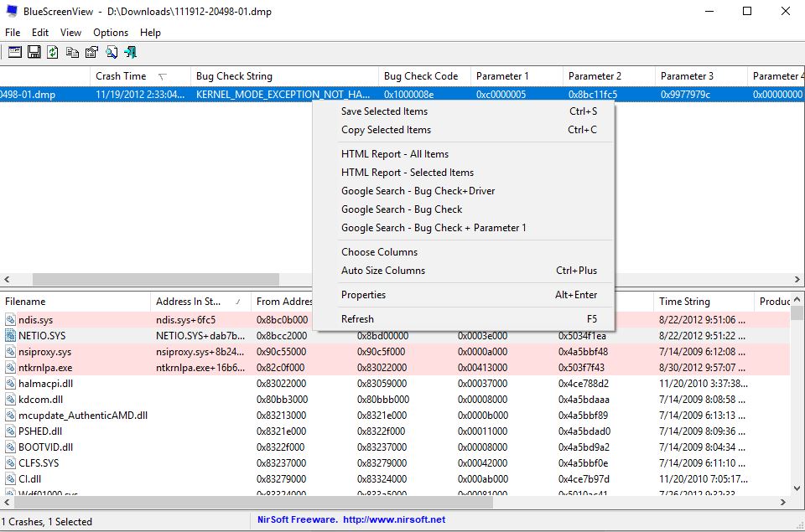The height and width of the screenshot is (532, 805).
Task: Click the Time String column header
Action: [704, 301]
